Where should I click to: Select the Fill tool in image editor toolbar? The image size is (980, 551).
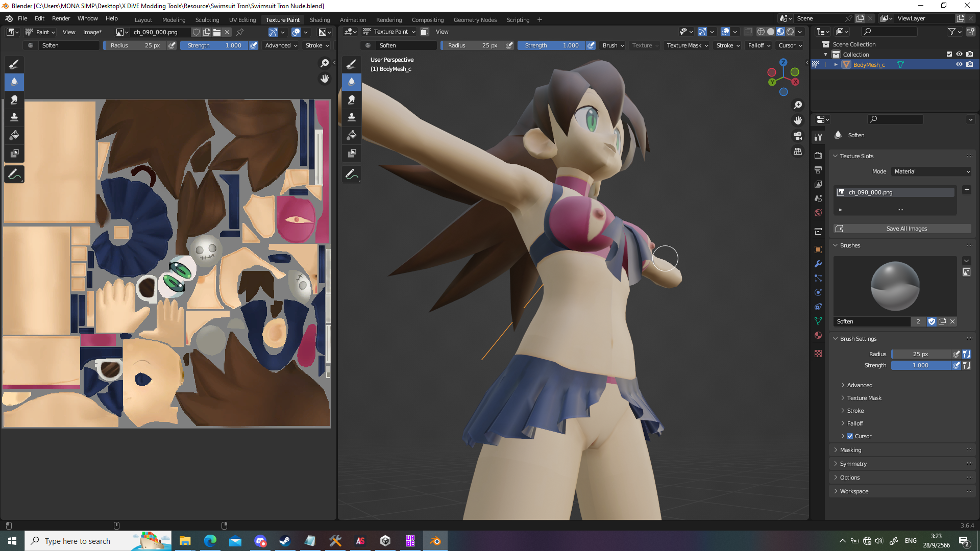(14, 136)
